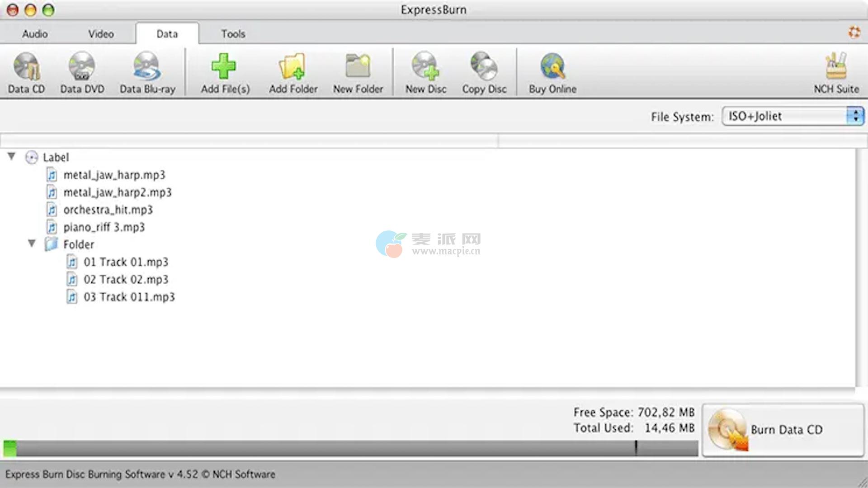Click the file icon of 02 Track 02.mp3
Viewport: 868px width, 488px height.
pos(72,280)
